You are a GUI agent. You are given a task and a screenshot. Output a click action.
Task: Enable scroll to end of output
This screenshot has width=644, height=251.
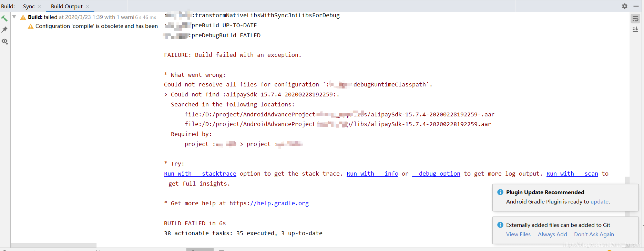pos(635,30)
